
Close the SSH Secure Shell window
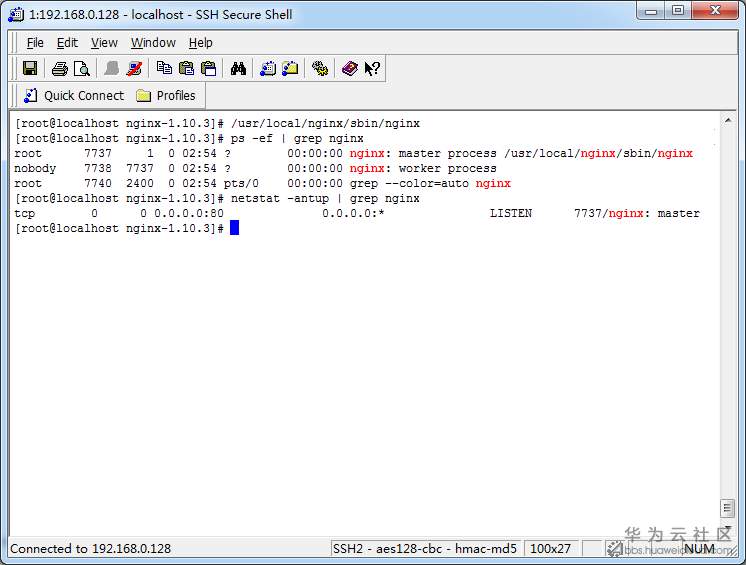(715, 11)
